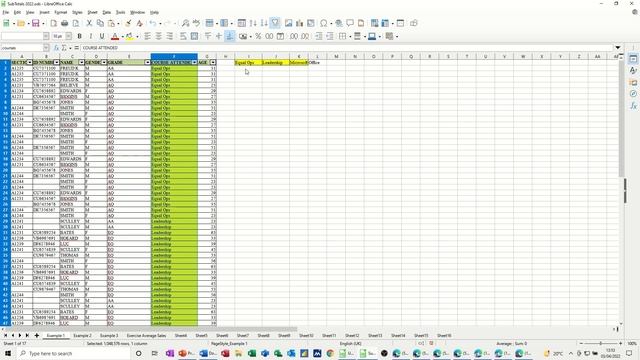The width and height of the screenshot is (640, 360).
Task: Click the Function Wizard fx icon
Action: point(56,48)
